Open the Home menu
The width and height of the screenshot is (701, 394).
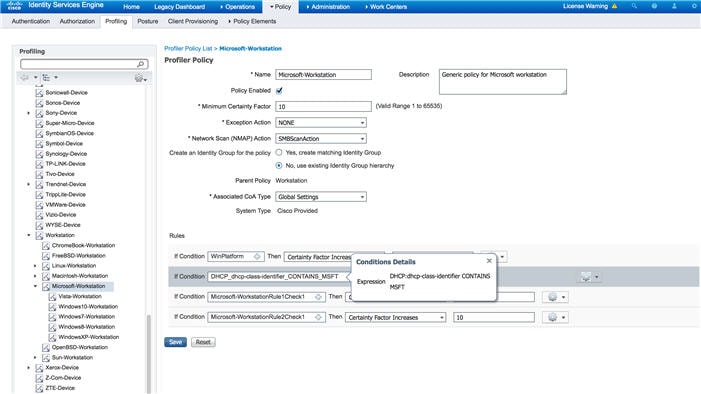pyautogui.click(x=131, y=7)
